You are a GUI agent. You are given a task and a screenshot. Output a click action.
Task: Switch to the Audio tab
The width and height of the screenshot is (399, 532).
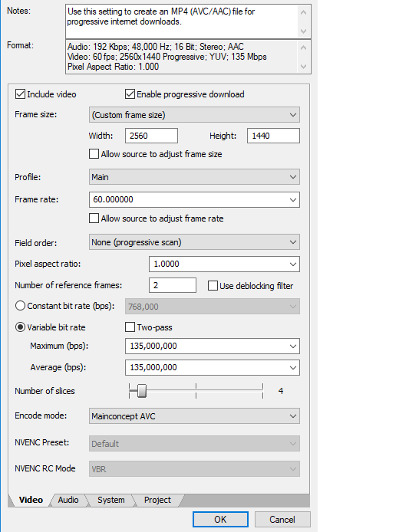tap(68, 500)
